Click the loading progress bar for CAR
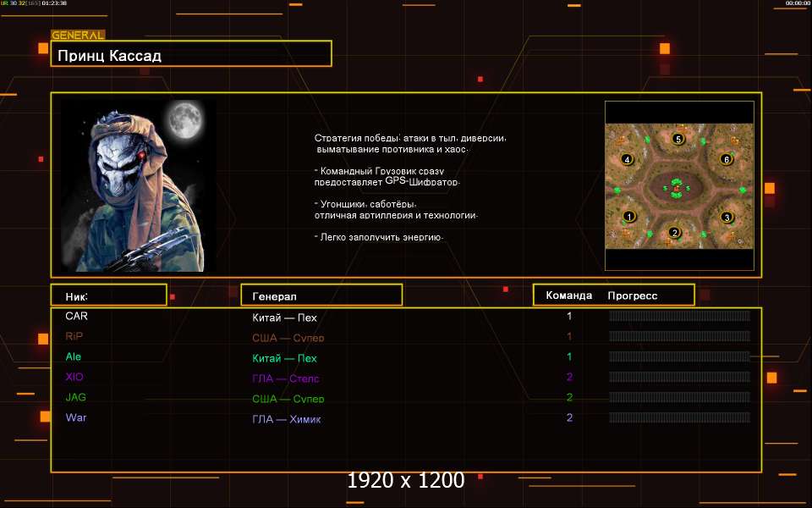Screen dimensions: 812x508 tap(679, 316)
